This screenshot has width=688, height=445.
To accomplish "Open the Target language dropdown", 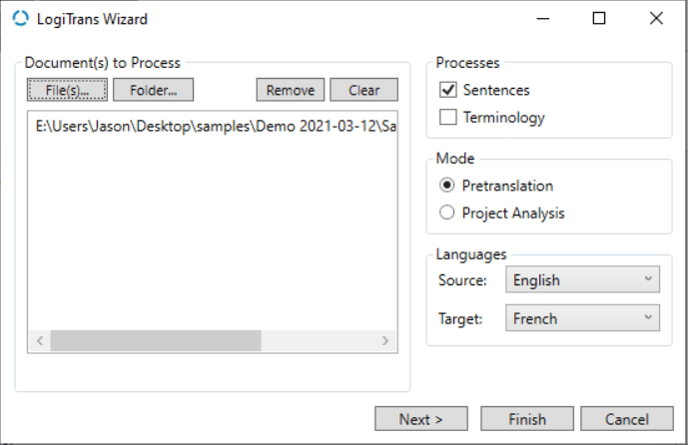I will [582, 319].
